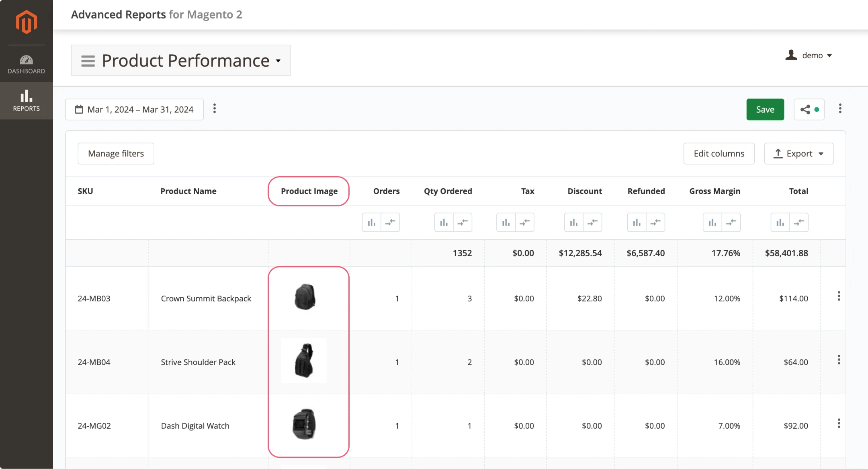This screenshot has height=469, width=868.
Task: Toggle compare arrows for Total column
Action: coord(799,222)
